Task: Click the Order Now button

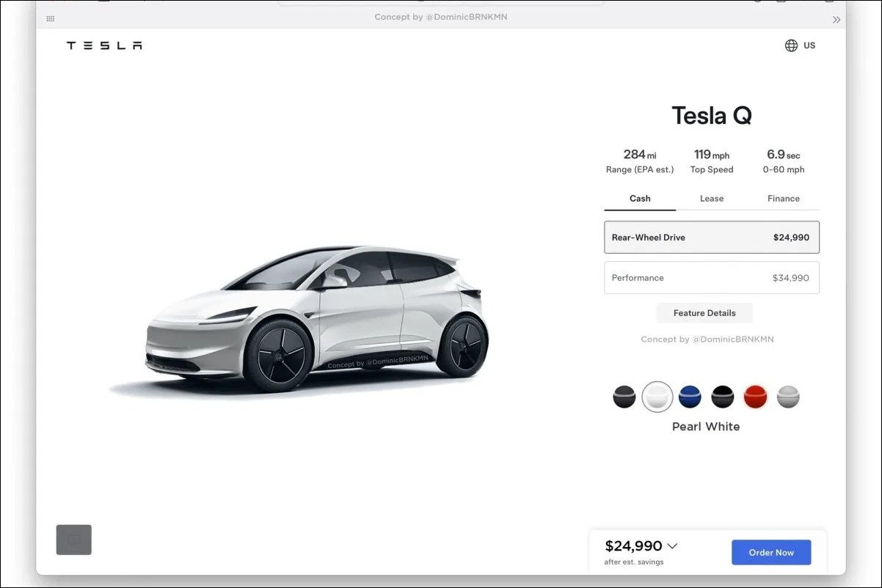Action: tap(771, 553)
